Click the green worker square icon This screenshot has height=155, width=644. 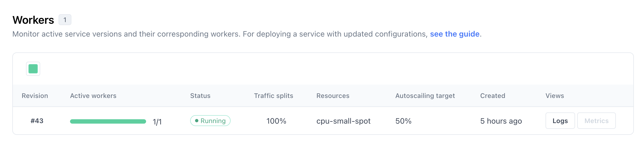pos(33,69)
